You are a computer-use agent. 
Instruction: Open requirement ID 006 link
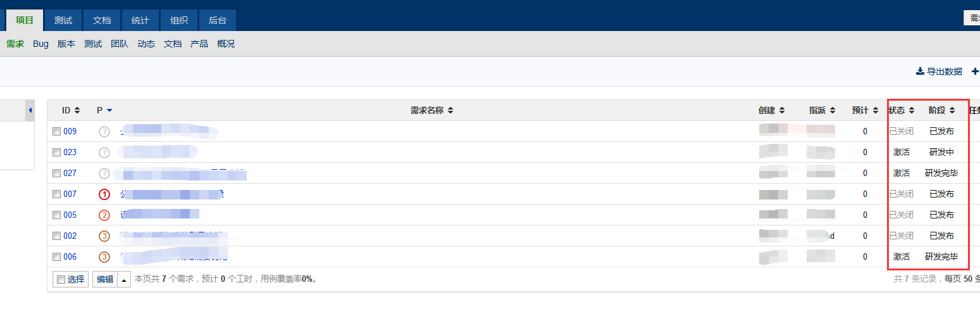(x=70, y=256)
